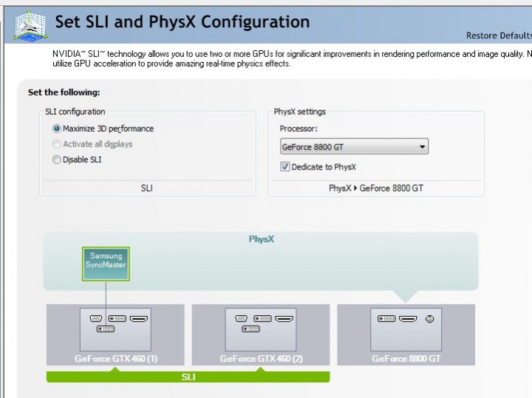The height and width of the screenshot is (398, 532).
Task: Click the 'Set SLI and PhysX Configuration' title
Action: [x=183, y=21]
